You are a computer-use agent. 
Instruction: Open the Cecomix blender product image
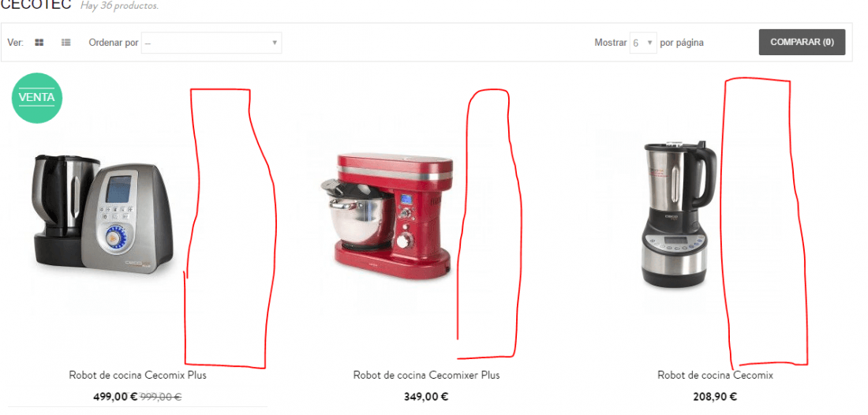(x=679, y=214)
